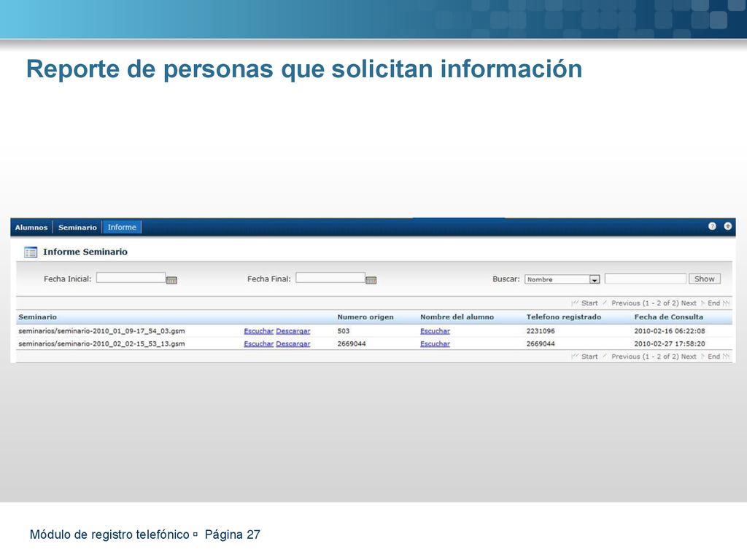Click date 2010-02-16 06:22:08
The image size is (747, 560).
(670, 331)
